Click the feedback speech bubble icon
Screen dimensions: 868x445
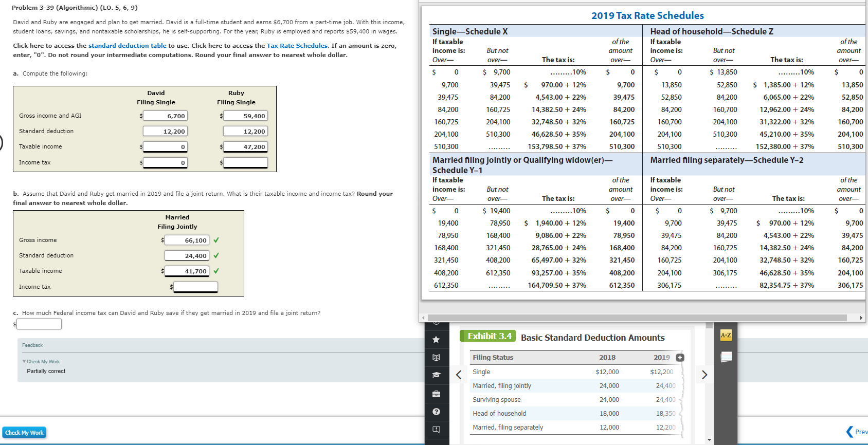[436, 429]
